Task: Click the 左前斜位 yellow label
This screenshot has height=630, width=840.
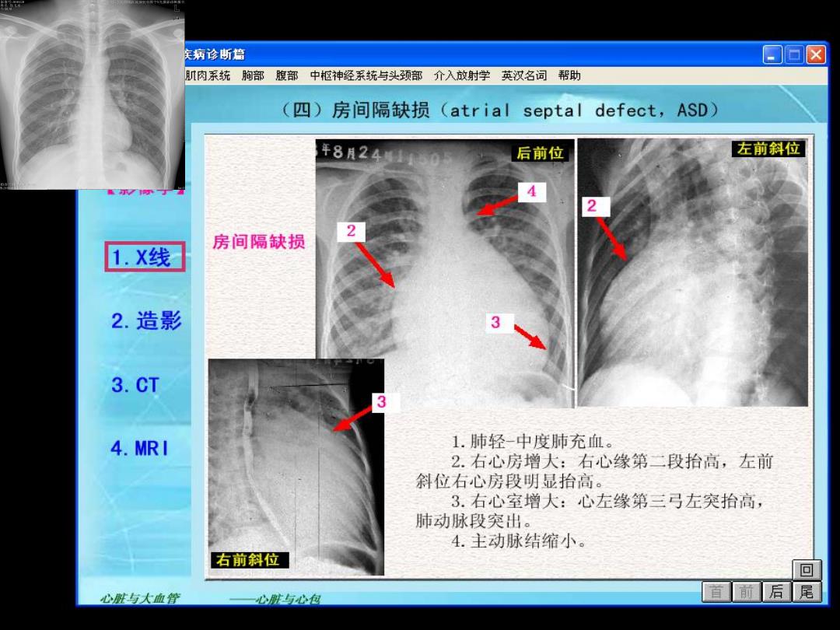Action: pyautogui.click(x=768, y=149)
